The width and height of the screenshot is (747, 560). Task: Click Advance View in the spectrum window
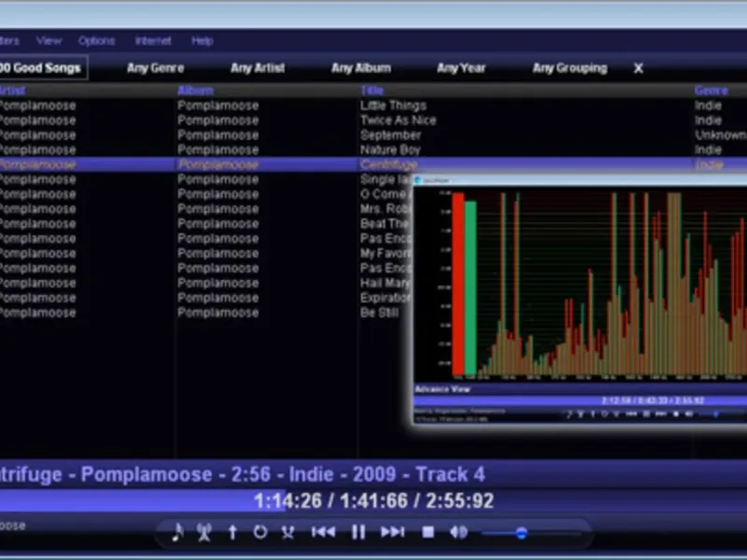pyautogui.click(x=443, y=389)
